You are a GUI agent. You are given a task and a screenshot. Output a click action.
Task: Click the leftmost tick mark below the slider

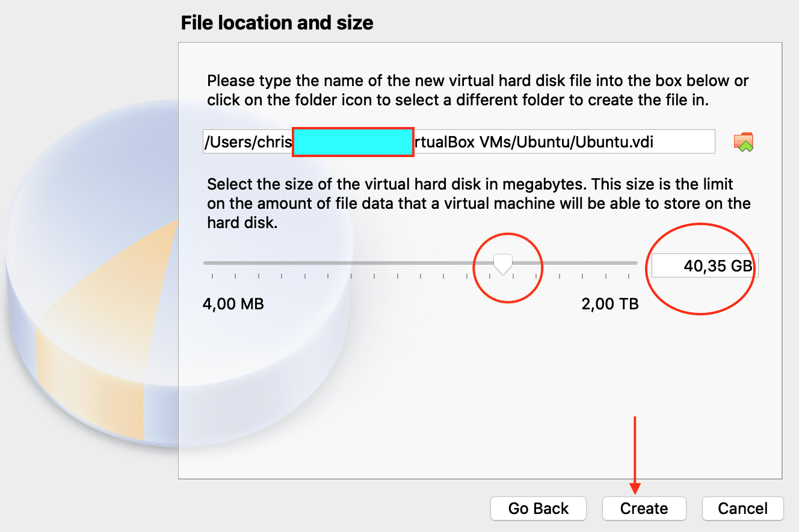click(212, 276)
